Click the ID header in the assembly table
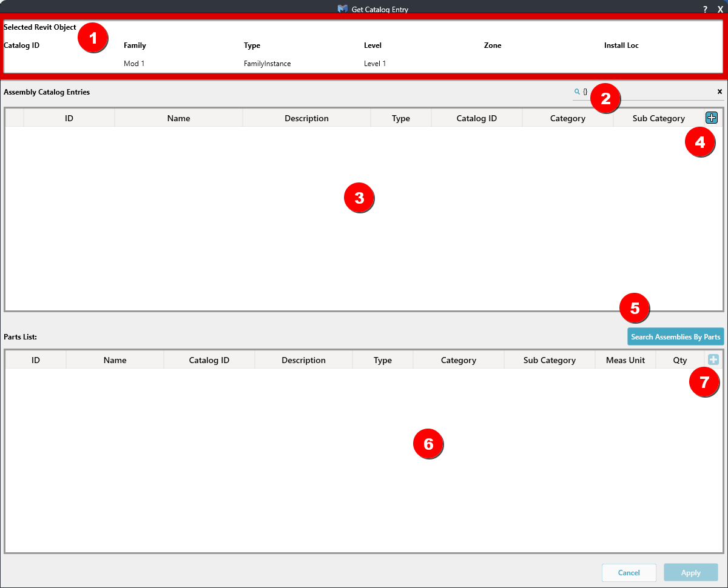Screen dimensions: 728x588 point(69,118)
